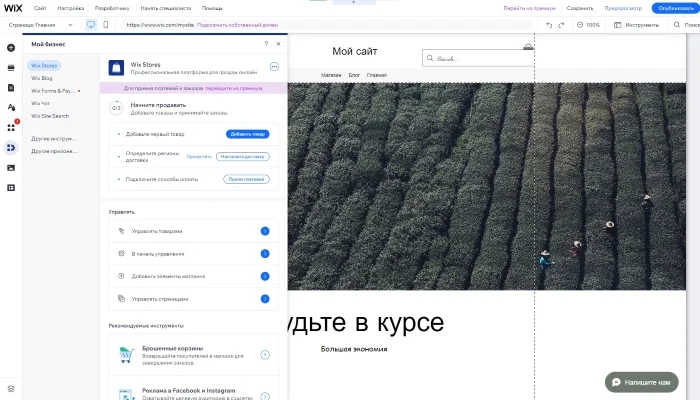Click перейдите на премиум link in banner
The image size is (700, 400).
pos(234,88)
